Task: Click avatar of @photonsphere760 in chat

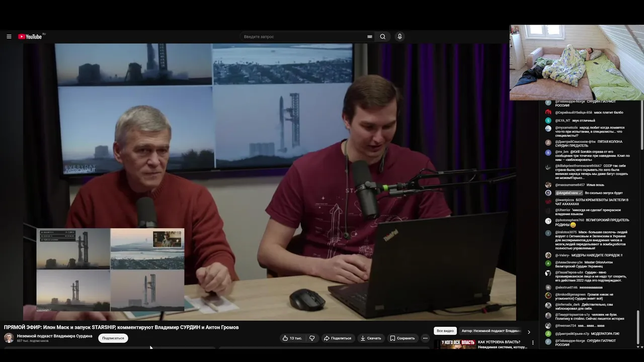Action: 548,221
